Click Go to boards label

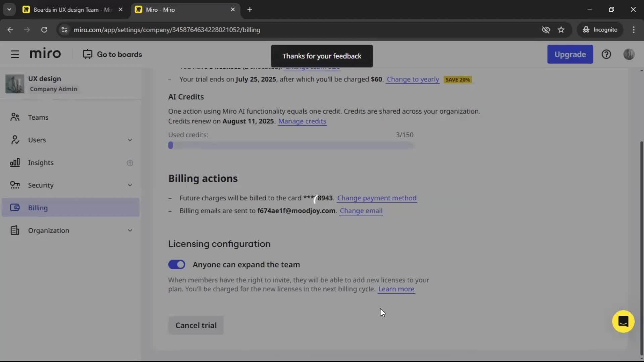[x=119, y=54]
